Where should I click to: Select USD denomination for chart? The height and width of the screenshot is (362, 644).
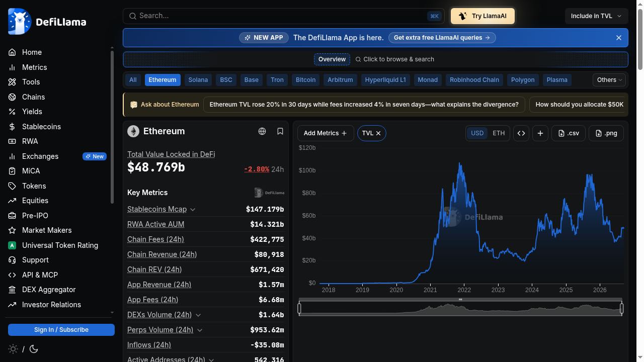(477, 133)
